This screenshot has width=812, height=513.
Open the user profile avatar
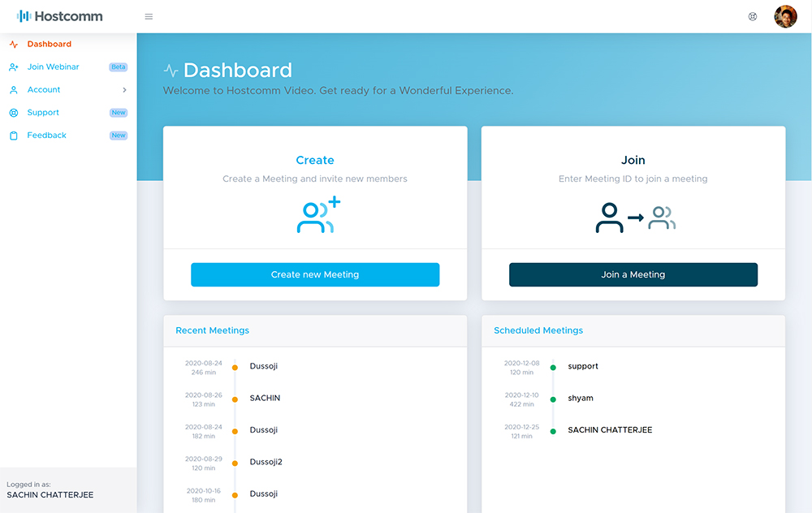(785, 16)
